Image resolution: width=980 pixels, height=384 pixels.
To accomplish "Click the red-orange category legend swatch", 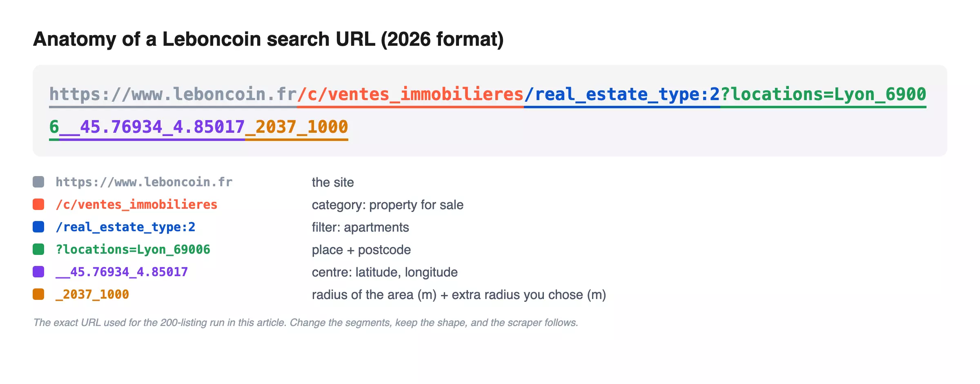I will (38, 204).
